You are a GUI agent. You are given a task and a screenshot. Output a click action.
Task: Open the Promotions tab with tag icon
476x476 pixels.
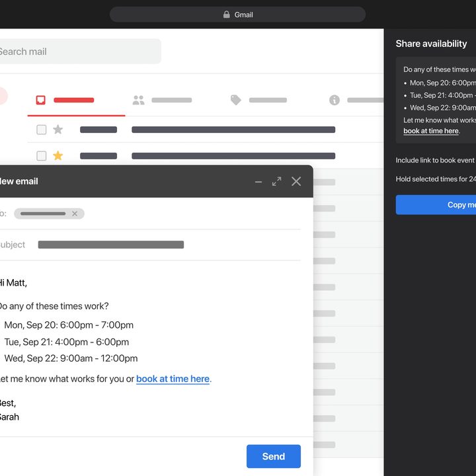[x=236, y=100]
